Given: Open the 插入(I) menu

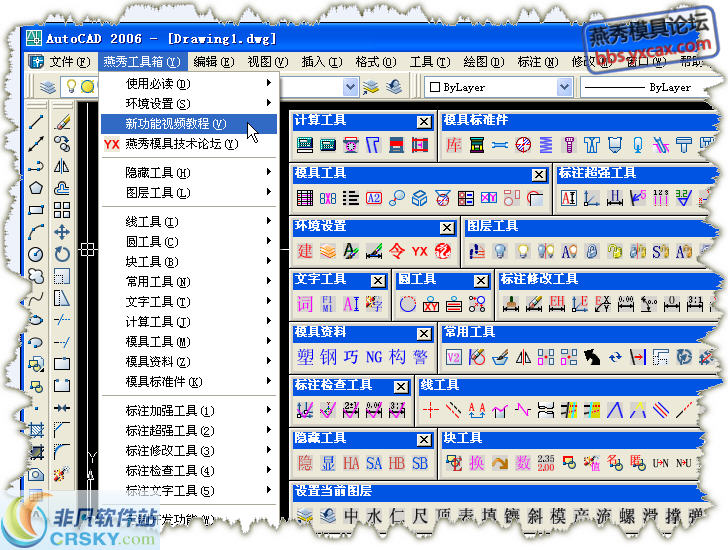Looking at the screenshot, I should (322, 62).
